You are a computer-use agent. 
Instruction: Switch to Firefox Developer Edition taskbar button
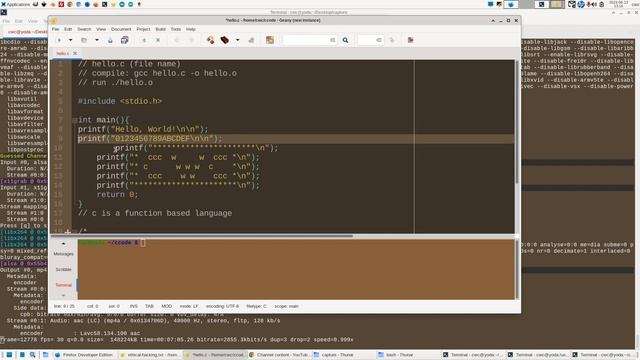[x=84, y=355]
